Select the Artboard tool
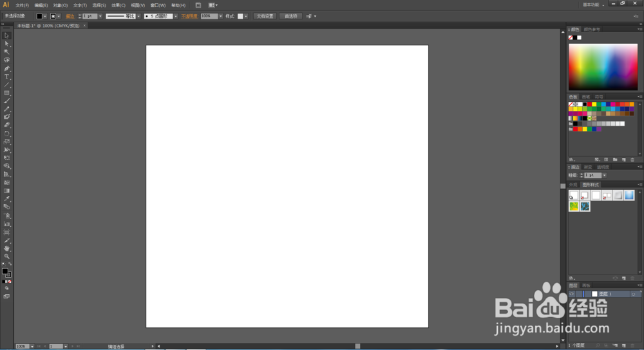This screenshot has height=350, width=644. pos(6,233)
